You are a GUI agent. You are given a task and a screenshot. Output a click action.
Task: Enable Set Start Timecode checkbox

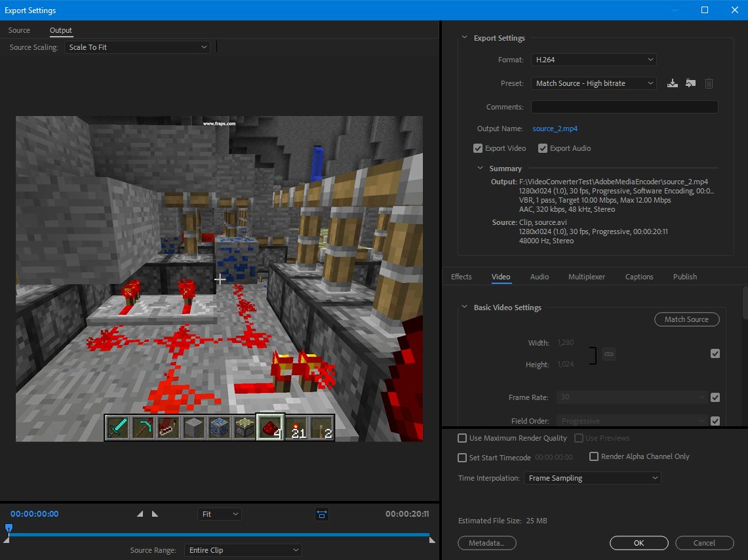coord(462,458)
